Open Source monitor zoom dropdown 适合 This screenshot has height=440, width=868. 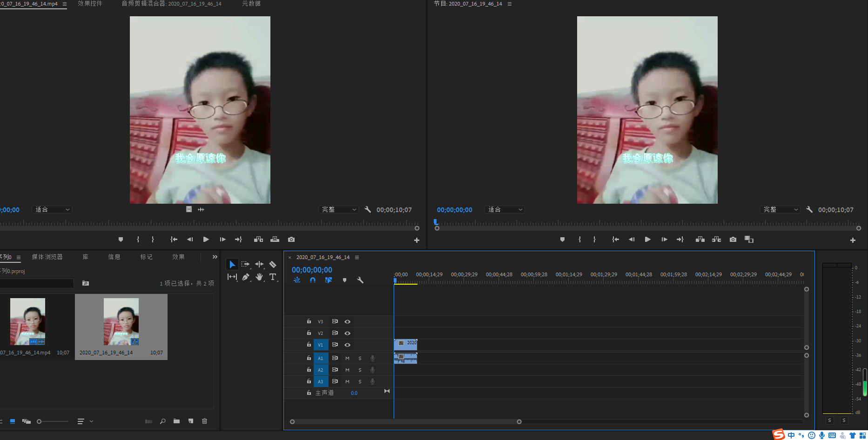tap(52, 210)
